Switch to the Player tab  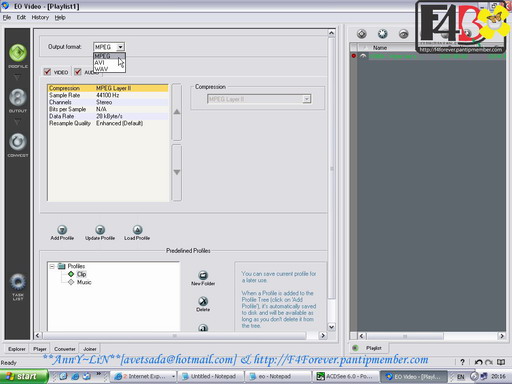coord(40,349)
